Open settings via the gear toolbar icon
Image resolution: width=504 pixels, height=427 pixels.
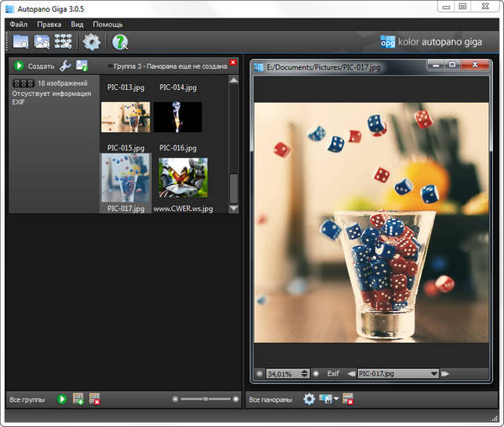click(91, 42)
